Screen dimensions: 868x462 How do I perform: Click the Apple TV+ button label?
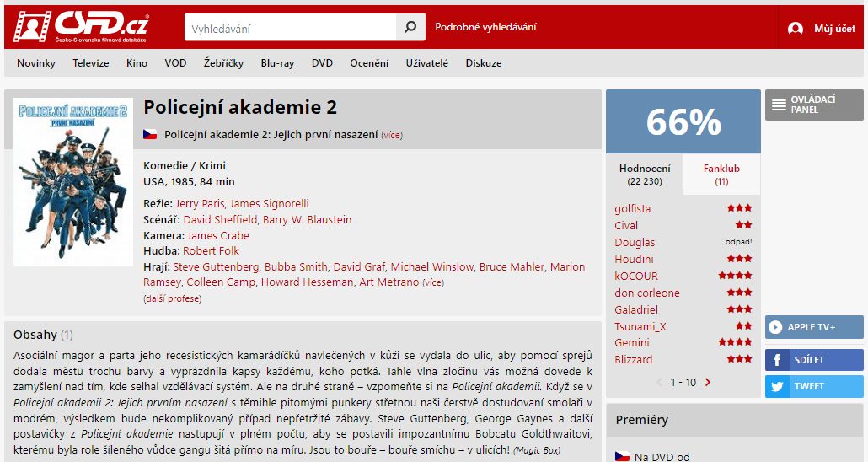tap(812, 327)
